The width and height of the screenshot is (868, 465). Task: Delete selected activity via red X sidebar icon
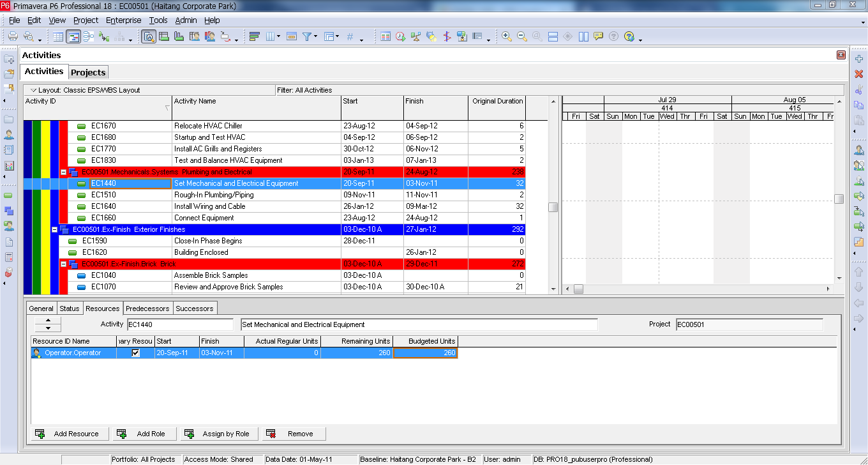pyautogui.click(x=858, y=73)
